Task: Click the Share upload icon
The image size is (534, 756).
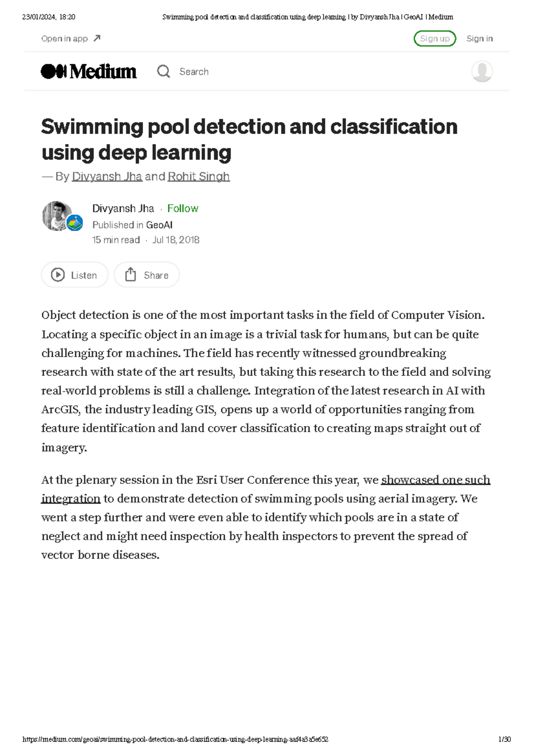Action: (129, 275)
